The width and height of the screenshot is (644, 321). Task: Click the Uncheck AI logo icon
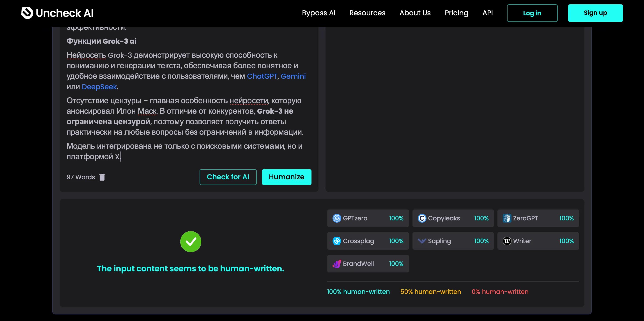click(27, 13)
